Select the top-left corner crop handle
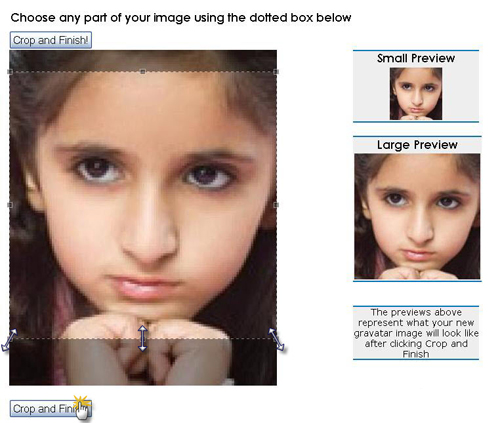500x423 pixels. (x=10, y=72)
